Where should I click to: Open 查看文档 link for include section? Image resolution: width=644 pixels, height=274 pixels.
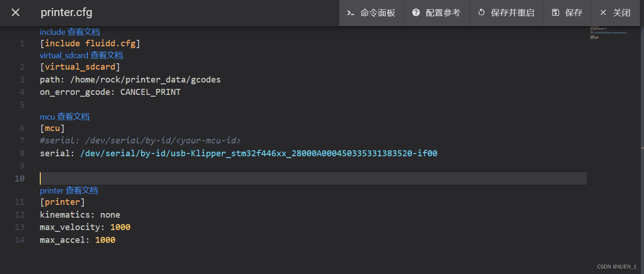(x=84, y=32)
